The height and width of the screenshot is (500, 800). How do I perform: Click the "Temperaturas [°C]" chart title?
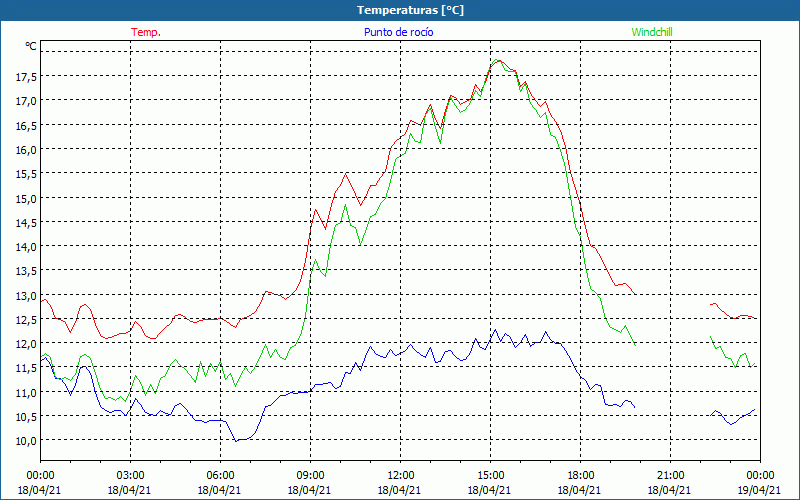pyautogui.click(x=410, y=10)
